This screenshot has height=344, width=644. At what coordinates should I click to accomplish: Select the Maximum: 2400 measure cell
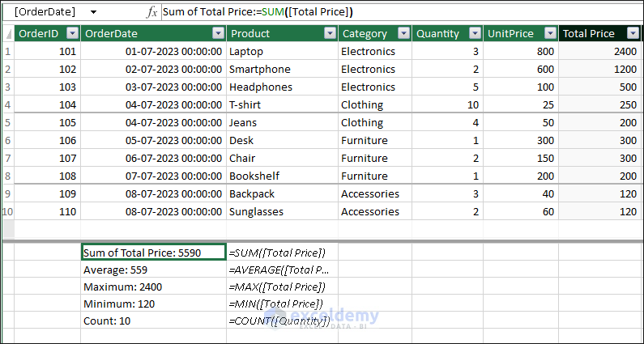[153, 287]
